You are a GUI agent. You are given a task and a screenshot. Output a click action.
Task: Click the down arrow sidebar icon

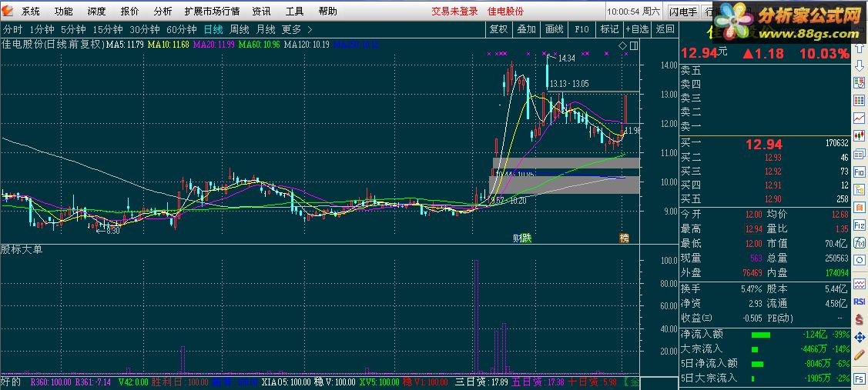(860, 66)
